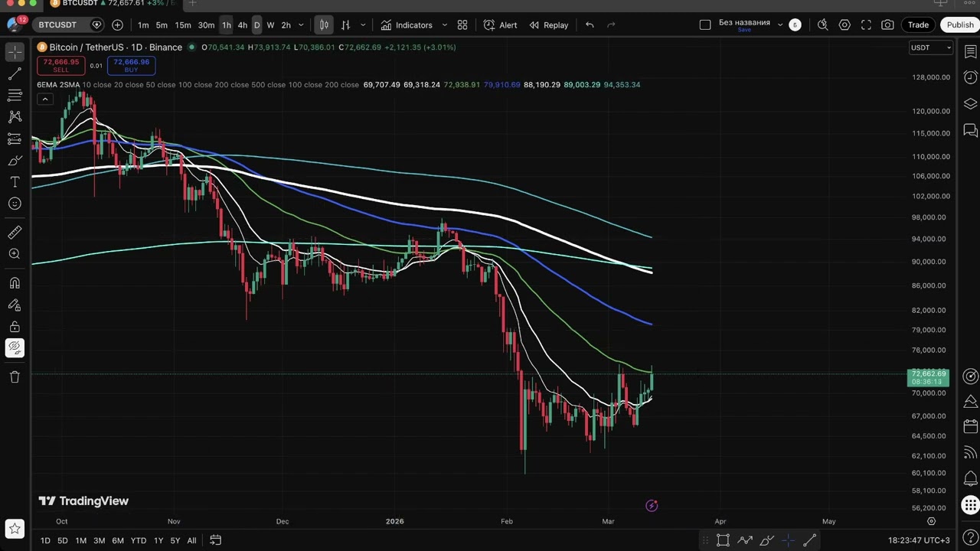Open price scale settings gear
The width and height of the screenshot is (980, 551).
coord(931,521)
